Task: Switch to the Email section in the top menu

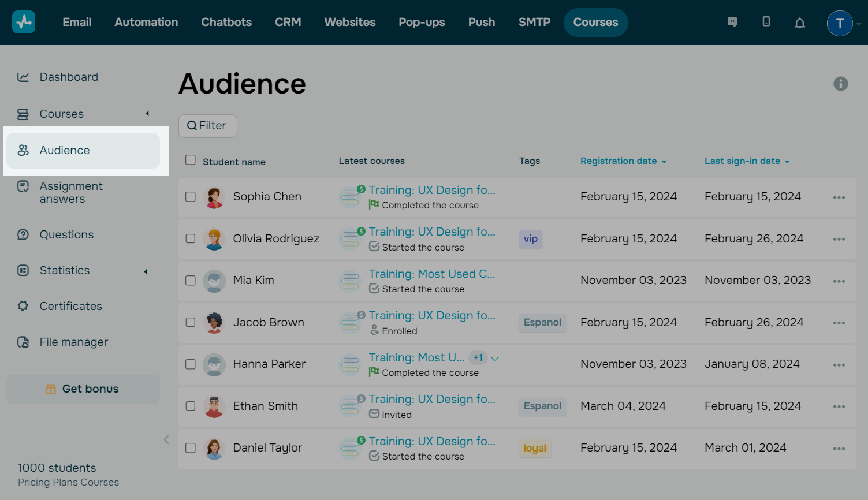Action: [77, 22]
